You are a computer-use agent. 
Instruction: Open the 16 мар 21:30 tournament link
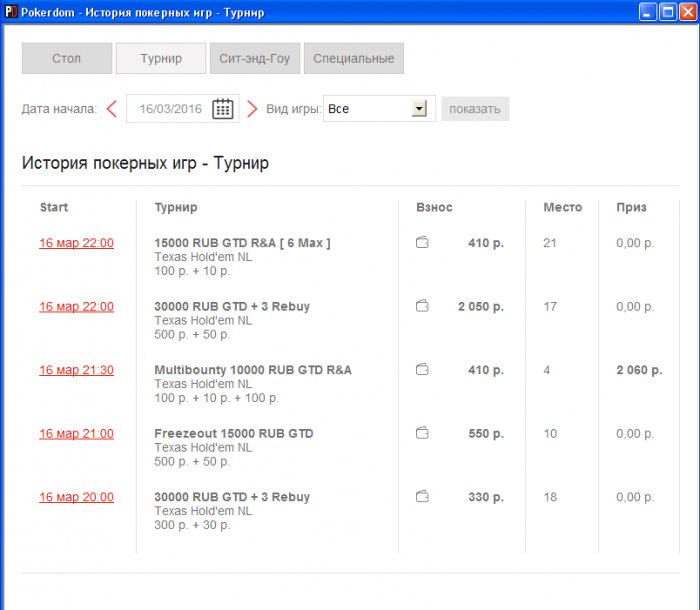(76, 370)
